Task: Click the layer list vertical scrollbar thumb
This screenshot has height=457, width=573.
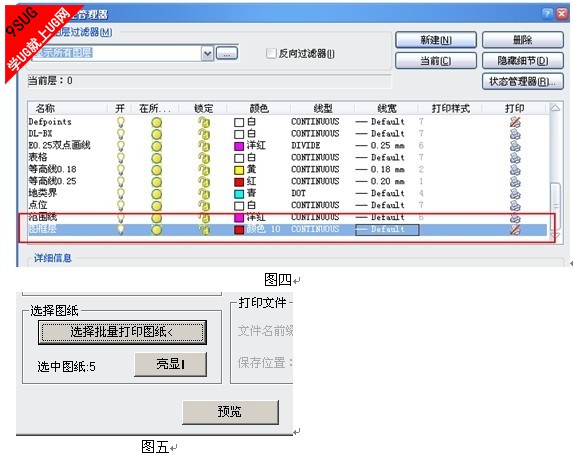Action: click(556, 205)
